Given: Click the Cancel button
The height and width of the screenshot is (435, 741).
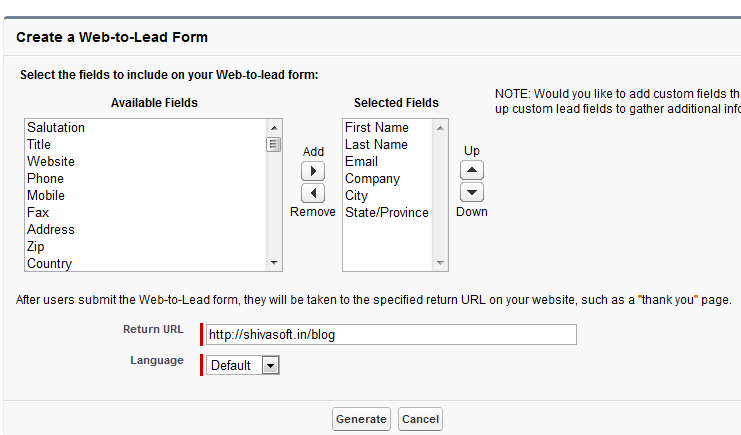Looking at the screenshot, I should pyautogui.click(x=420, y=419).
